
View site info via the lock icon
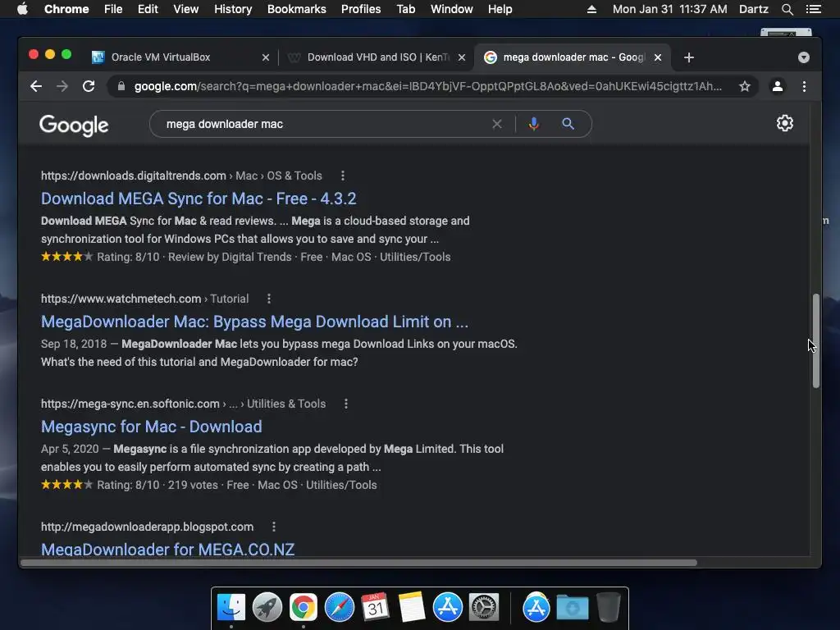point(121,86)
